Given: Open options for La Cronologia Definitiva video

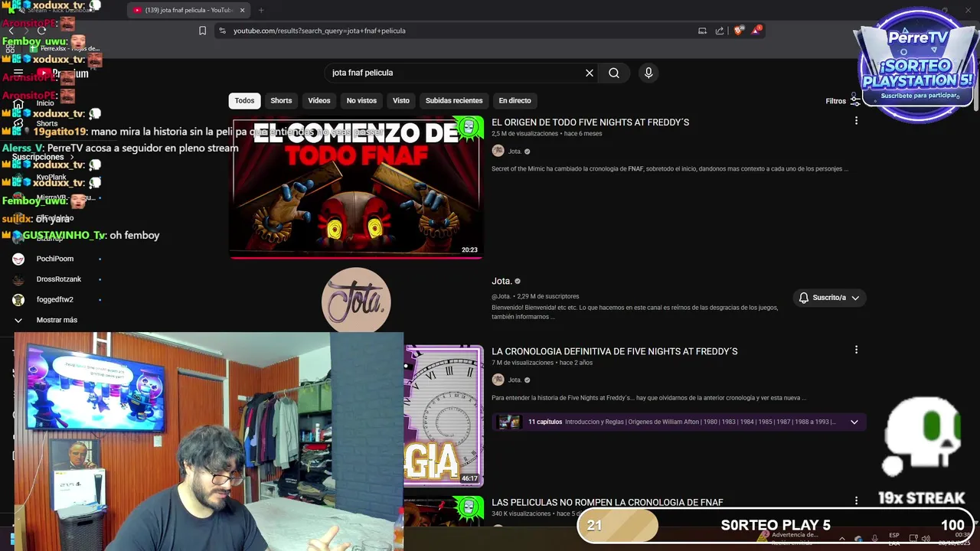Looking at the screenshot, I should pos(856,350).
